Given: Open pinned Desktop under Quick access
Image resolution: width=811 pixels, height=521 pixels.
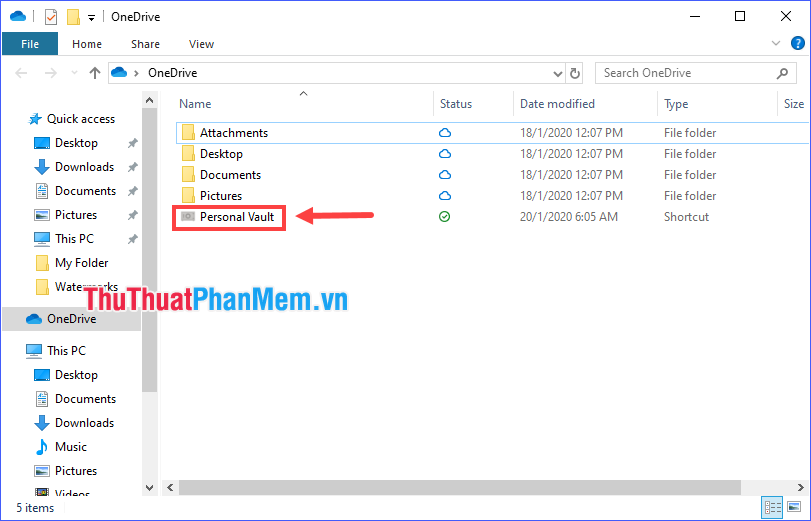Looking at the screenshot, I should click(76, 143).
